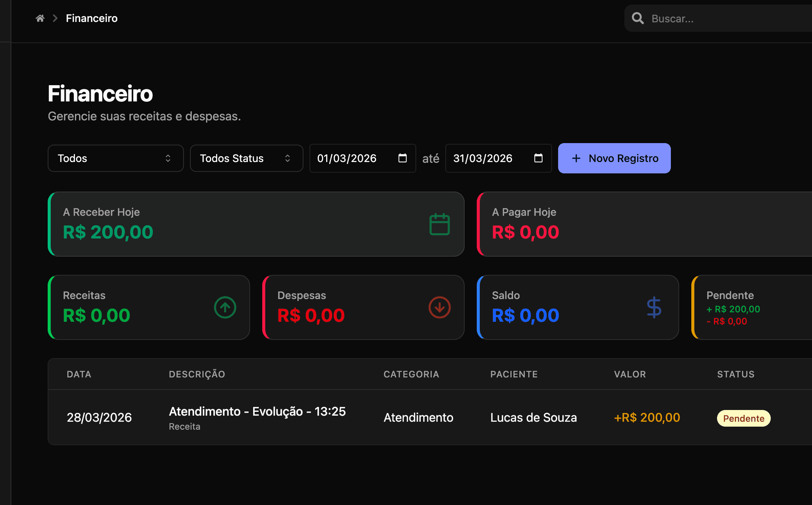This screenshot has height=505, width=812.
Task: Select the A Pagar Hoje card
Action: click(x=644, y=224)
